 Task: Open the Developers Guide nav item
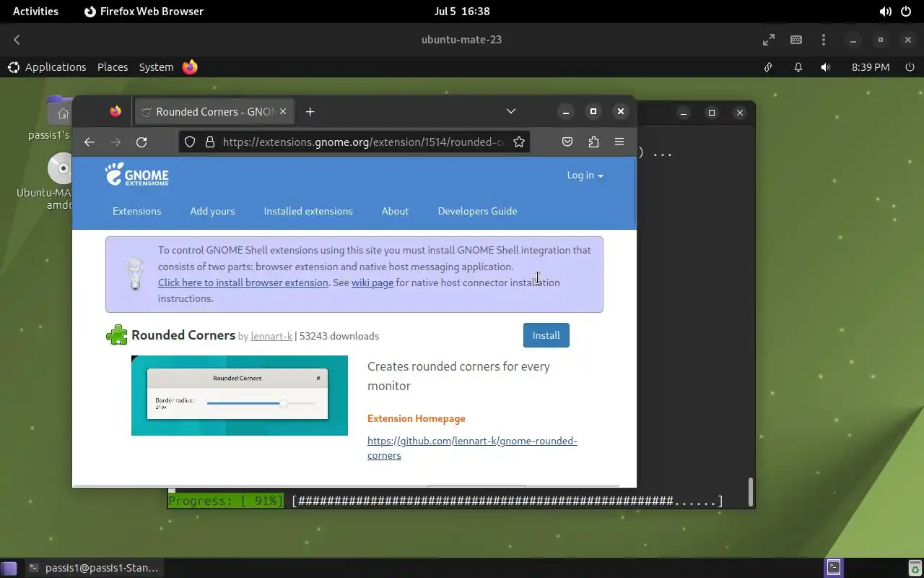point(477,211)
